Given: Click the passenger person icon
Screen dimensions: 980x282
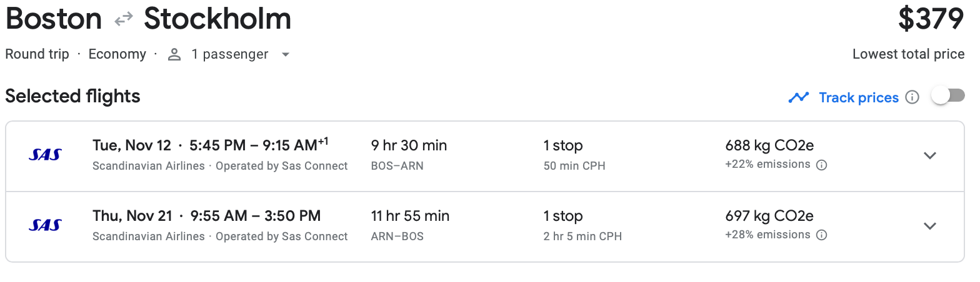Looking at the screenshot, I should pyautogui.click(x=174, y=55).
